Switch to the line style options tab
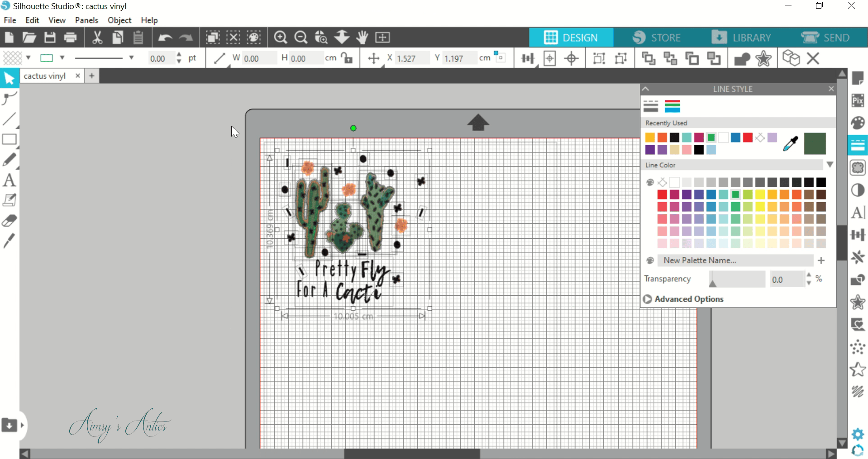The image size is (868, 459). [x=651, y=107]
